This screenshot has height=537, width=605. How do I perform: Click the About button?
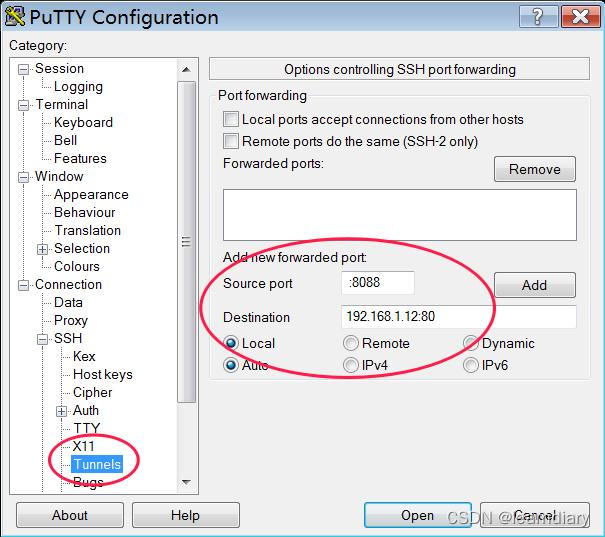click(x=70, y=515)
